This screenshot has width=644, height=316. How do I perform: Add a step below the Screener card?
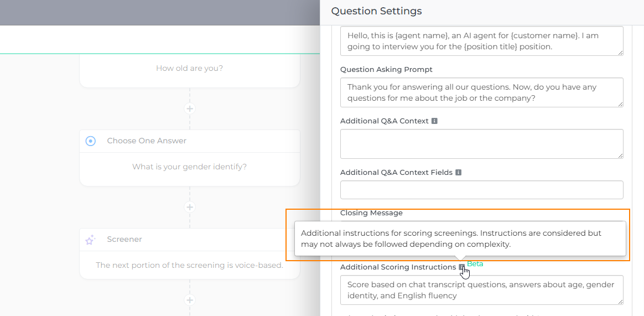coord(190,300)
